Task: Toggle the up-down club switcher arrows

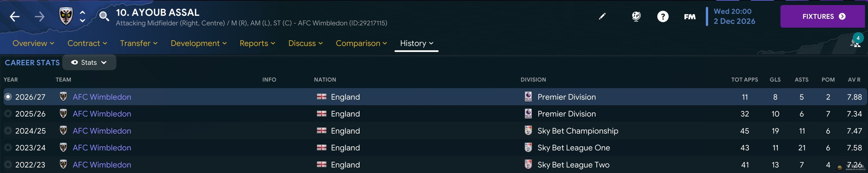Action: click(x=82, y=16)
